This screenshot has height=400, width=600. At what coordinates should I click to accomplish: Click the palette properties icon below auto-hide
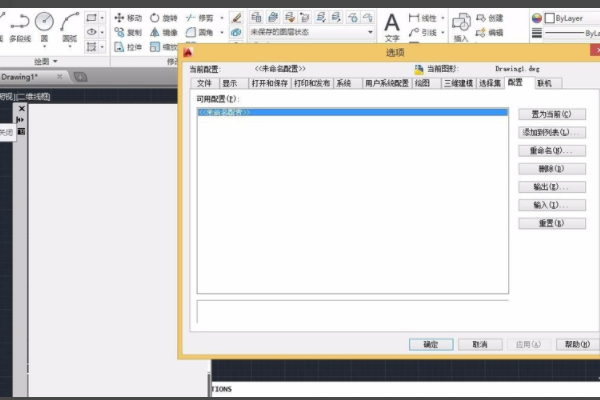click(x=21, y=132)
